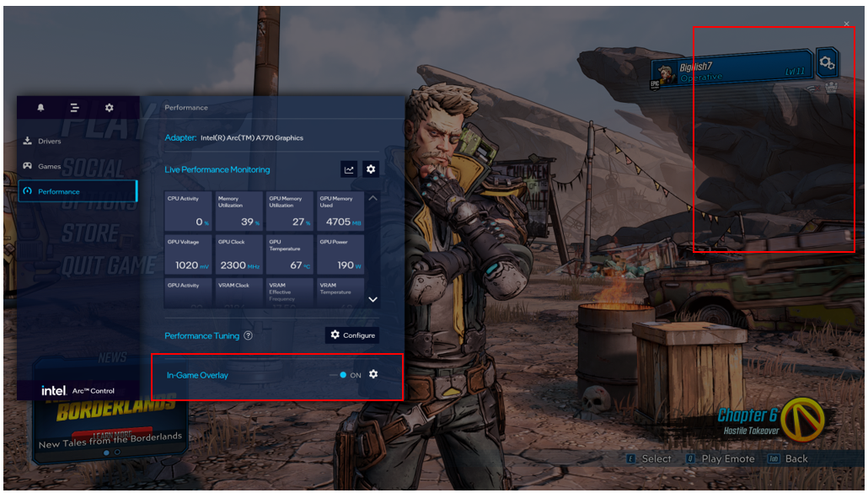Open Live Performance Monitoring settings gear
Screen dimensions: 868x493
pos(371,169)
